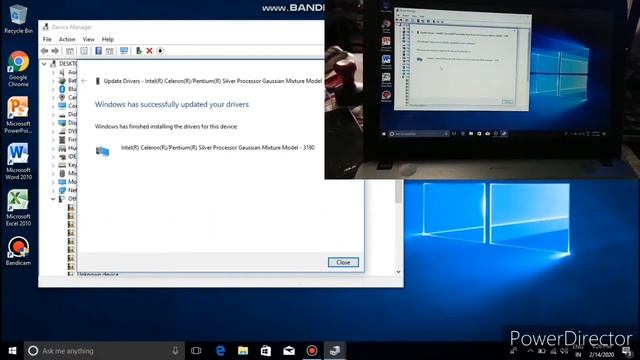Viewport: 640px width, 360px height.
Task: Open Microsoft Excel 2010 desktop shortcut
Action: [x=18, y=208]
